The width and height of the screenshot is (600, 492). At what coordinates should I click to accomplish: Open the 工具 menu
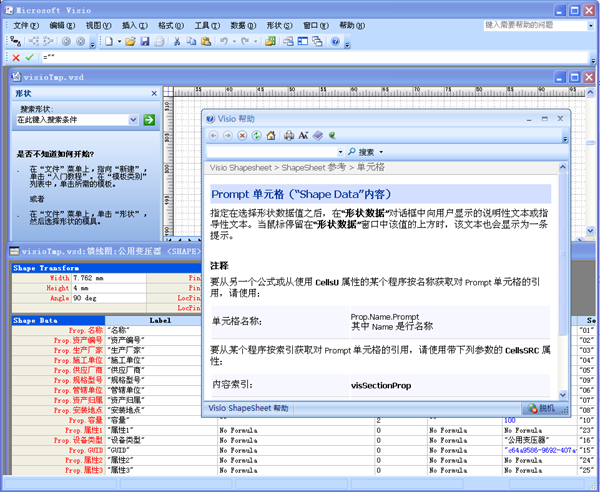(207, 26)
